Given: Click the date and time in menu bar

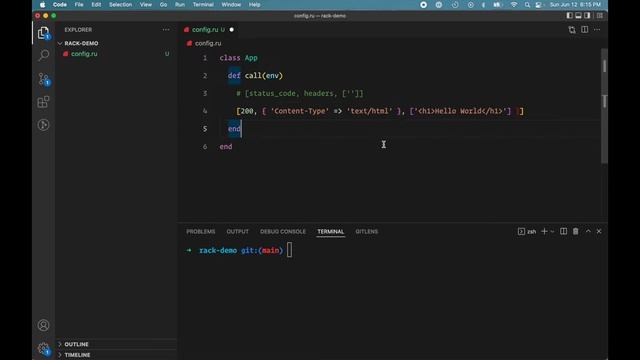Looking at the screenshot, I should (x=575, y=4).
